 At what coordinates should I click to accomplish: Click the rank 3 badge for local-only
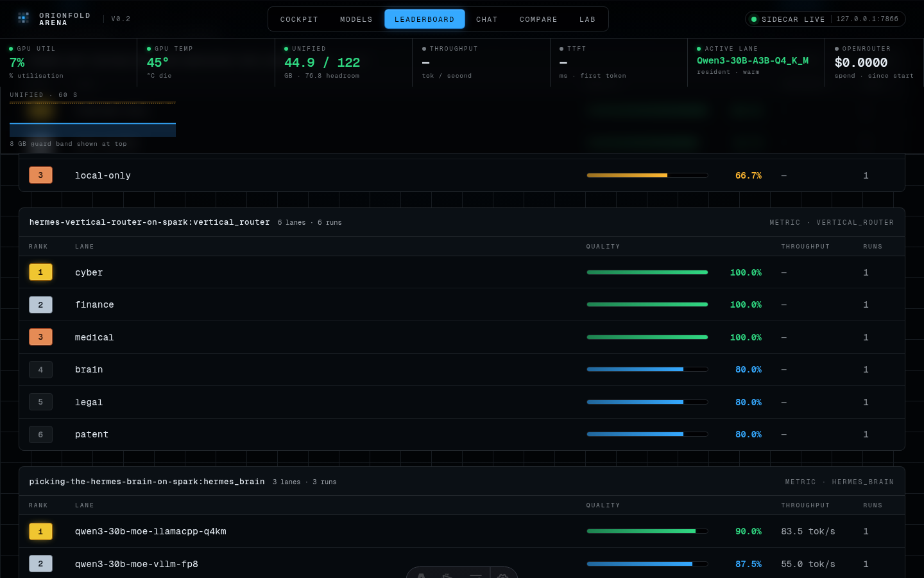[x=40, y=175]
